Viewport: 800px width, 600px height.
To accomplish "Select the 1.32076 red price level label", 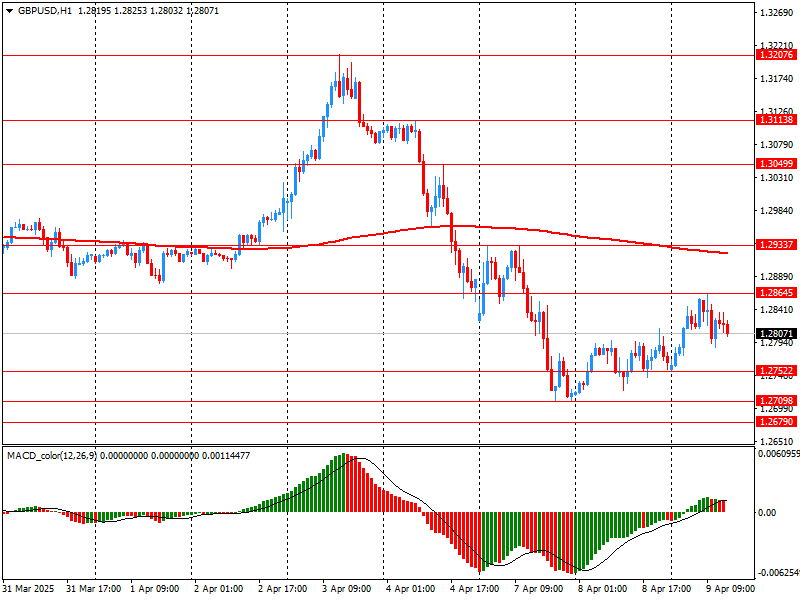I will point(776,56).
